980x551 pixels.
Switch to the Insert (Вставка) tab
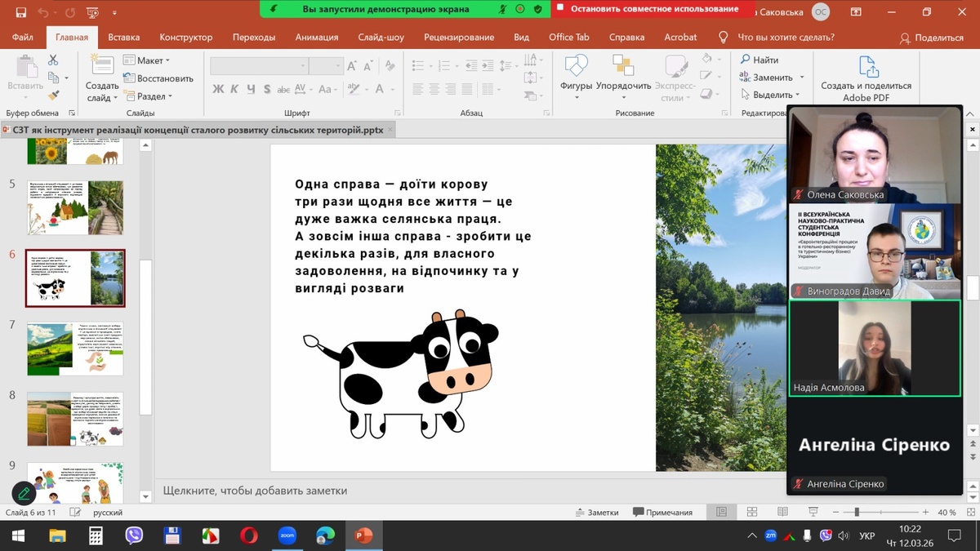coord(123,38)
